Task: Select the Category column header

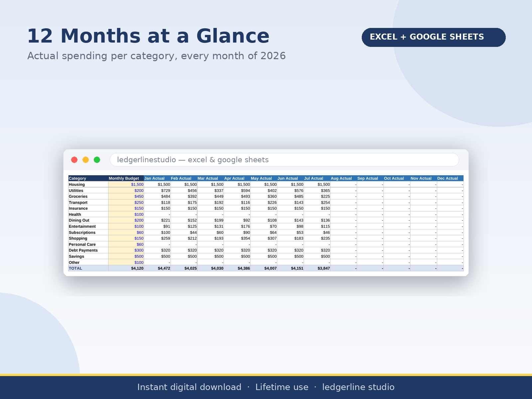Action: click(88, 179)
